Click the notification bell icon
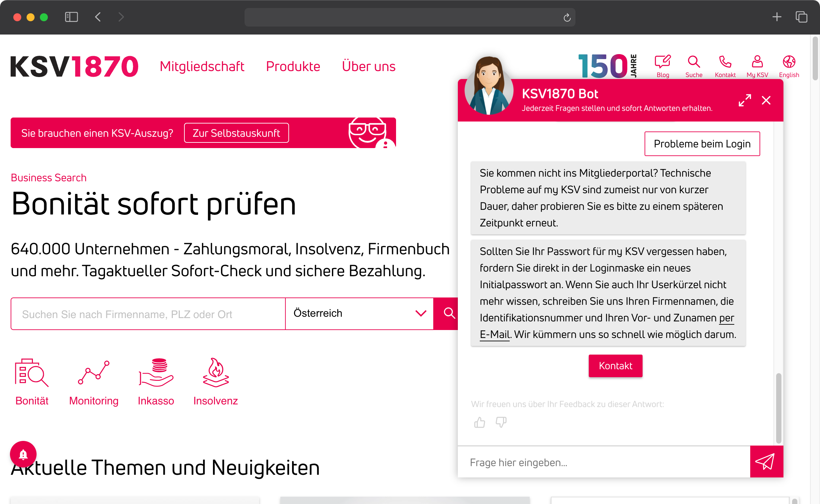This screenshot has width=820, height=504. 23,454
